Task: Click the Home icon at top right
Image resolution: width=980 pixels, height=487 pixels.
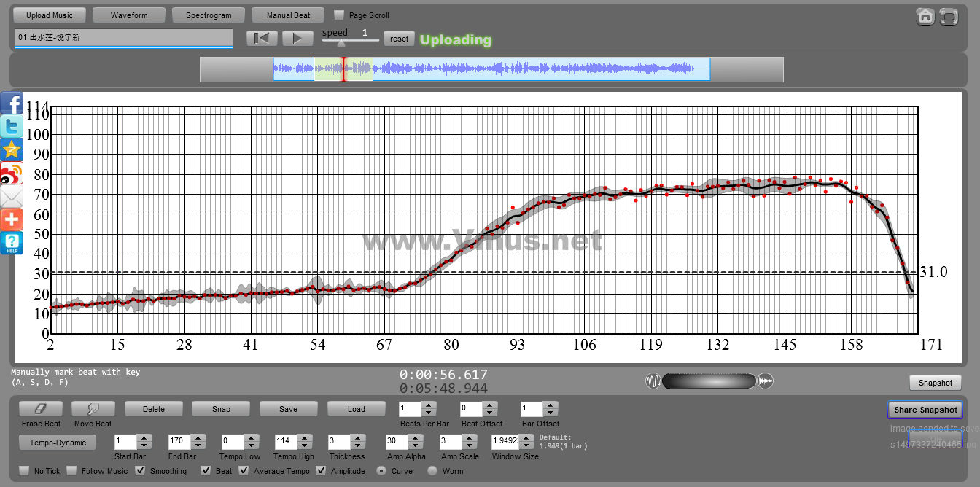Action: [925, 16]
